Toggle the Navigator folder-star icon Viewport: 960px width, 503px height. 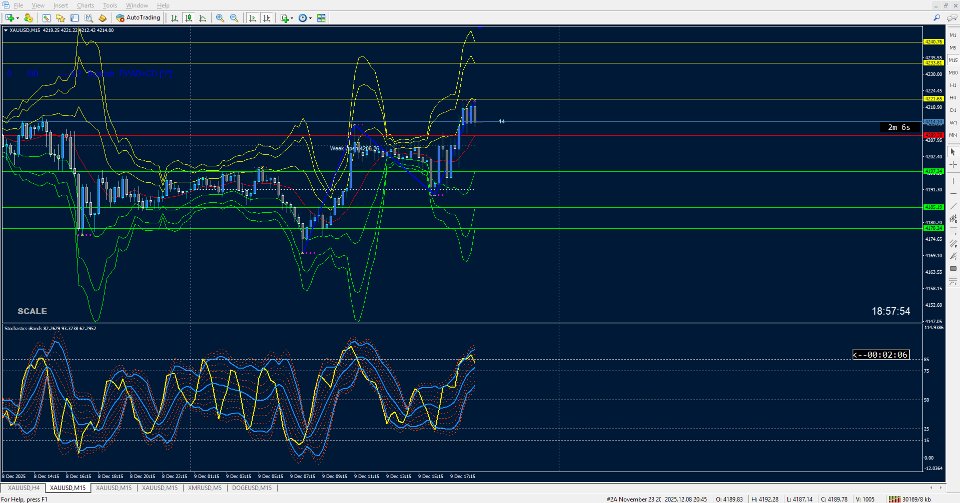pyautogui.click(x=60, y=18)
